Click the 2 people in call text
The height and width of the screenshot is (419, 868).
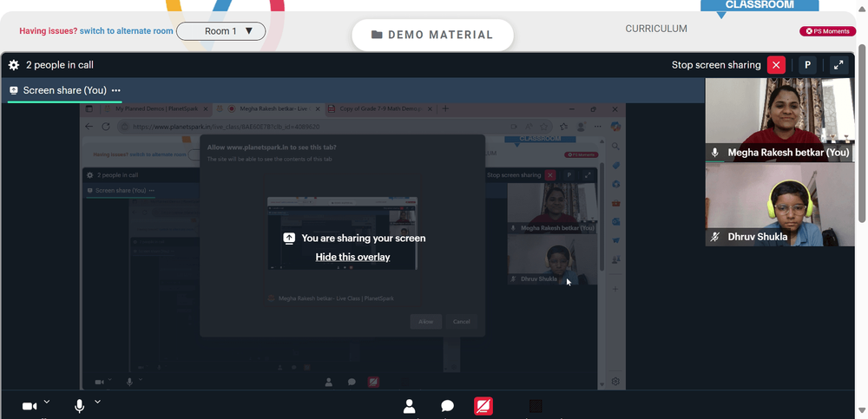60,65
